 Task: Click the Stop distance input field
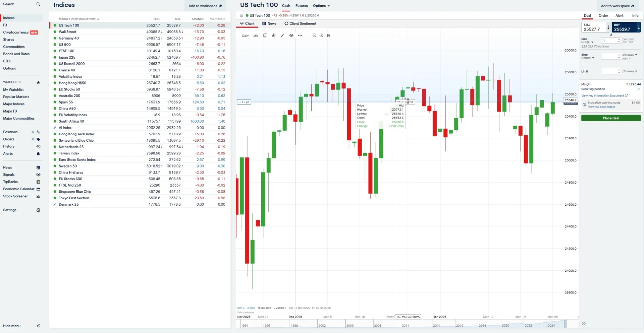609,56
